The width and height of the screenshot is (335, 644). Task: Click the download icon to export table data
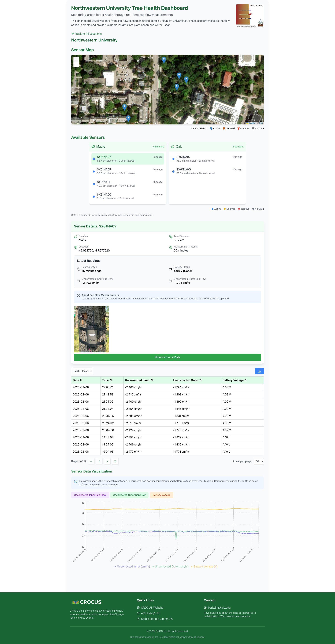(x=259, y=371)
